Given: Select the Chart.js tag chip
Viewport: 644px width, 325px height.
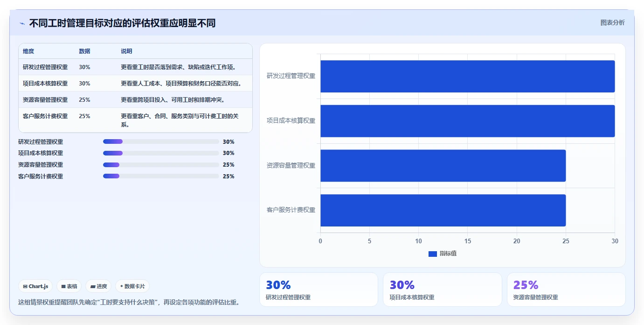Looking at the screenshot, I should click(x=35, y=286).
